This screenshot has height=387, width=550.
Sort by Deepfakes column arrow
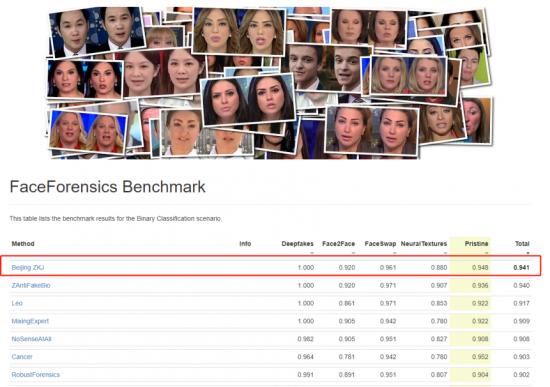[311, 253]
